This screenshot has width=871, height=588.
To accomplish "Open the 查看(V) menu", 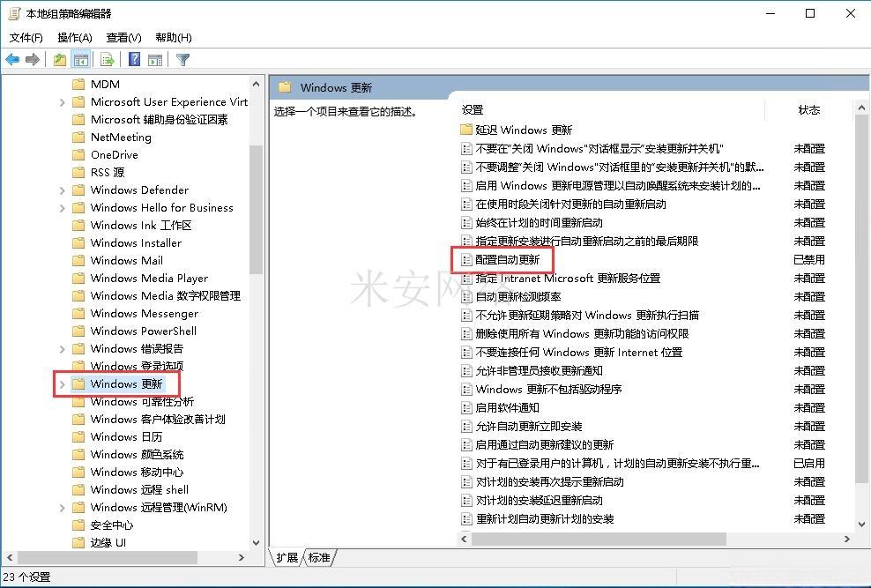I will click(x=123, y=37).
